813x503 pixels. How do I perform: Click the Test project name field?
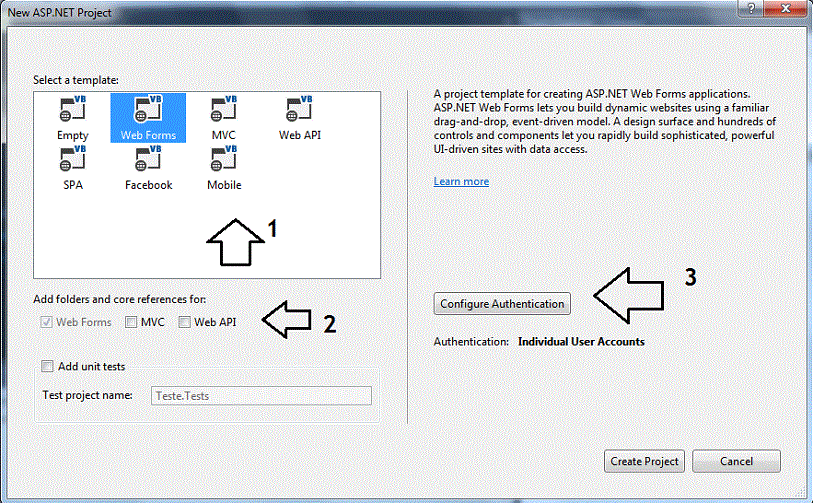pyautogui.click(x=261, y=396)
